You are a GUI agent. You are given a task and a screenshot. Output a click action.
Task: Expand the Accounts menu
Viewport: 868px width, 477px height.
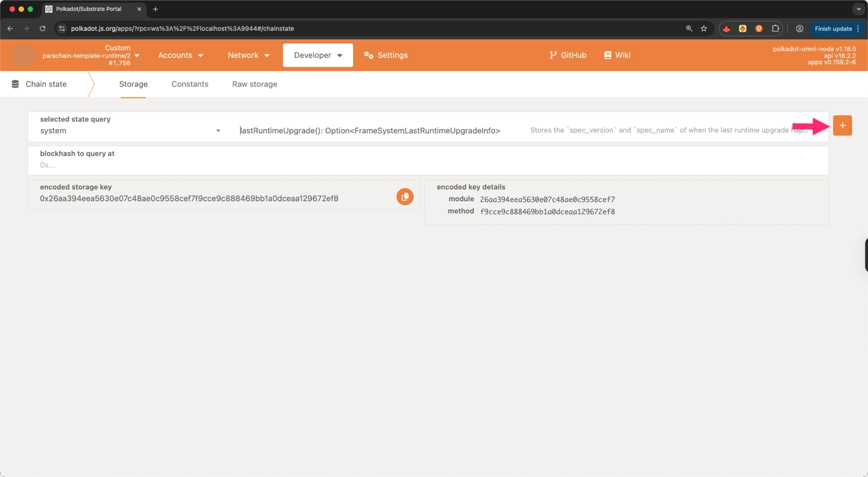[181, 55]
